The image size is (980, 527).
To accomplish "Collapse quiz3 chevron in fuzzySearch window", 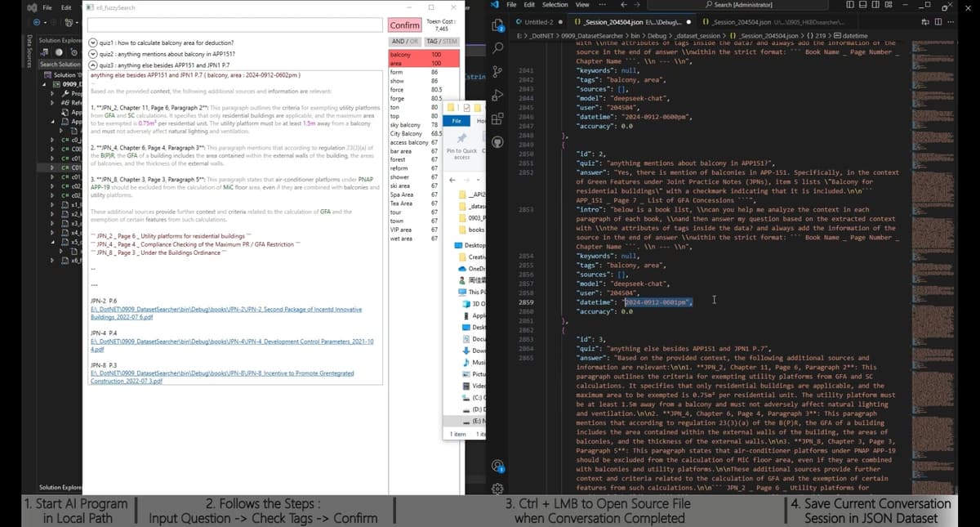I will (x=92, y=65).
